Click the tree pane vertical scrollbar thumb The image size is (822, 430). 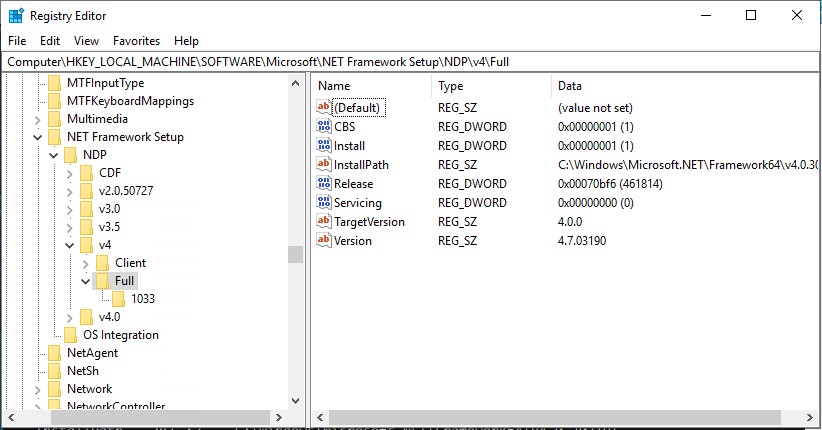coord(295,254)
